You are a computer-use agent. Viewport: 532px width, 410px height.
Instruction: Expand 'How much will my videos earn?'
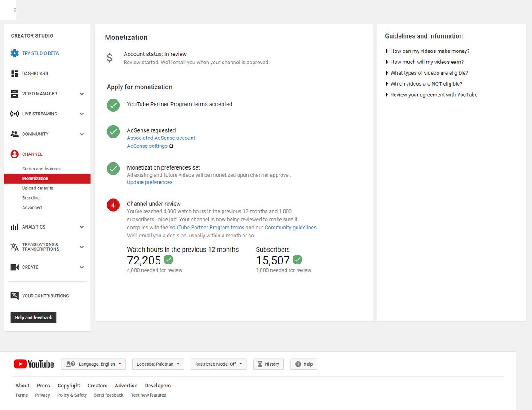425,62
